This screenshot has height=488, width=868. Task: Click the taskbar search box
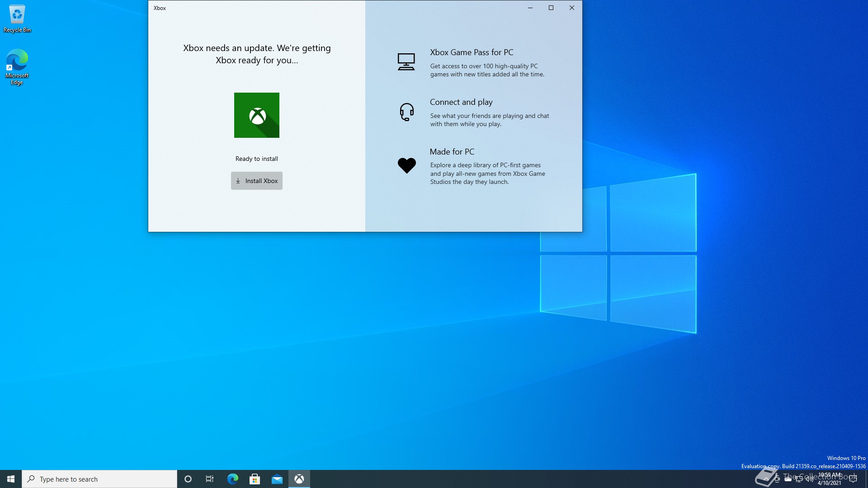point(99,479)
